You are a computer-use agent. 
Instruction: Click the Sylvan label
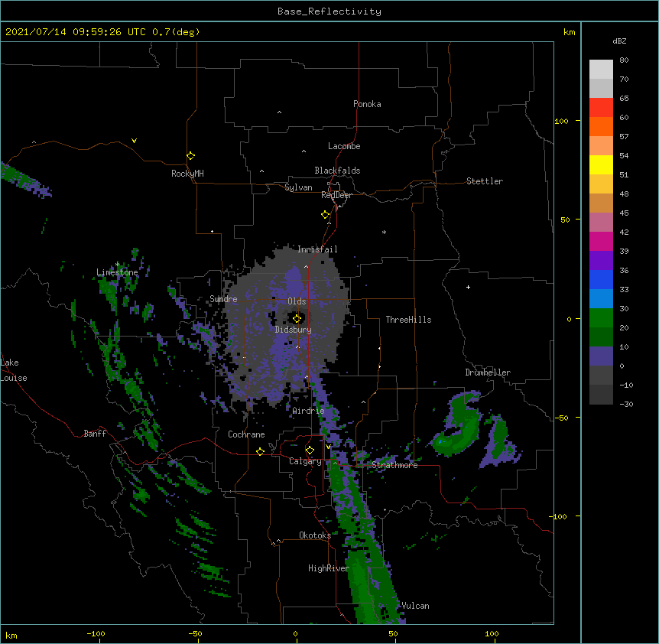[x=298, y=187]
